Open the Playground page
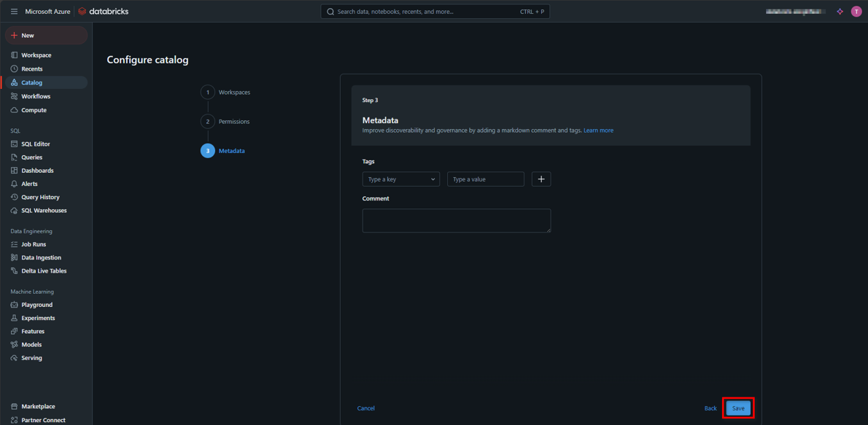 tap(36, 305)
